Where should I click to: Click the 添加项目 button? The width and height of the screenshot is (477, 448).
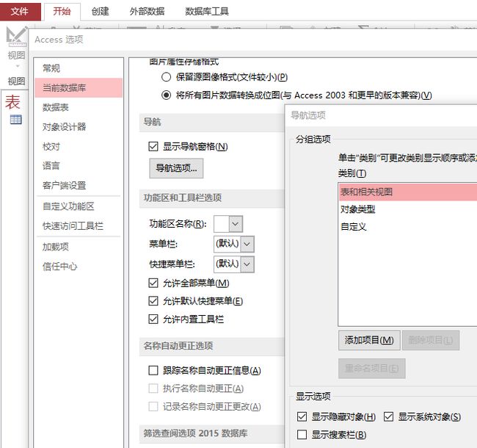[x=369, y=340]
